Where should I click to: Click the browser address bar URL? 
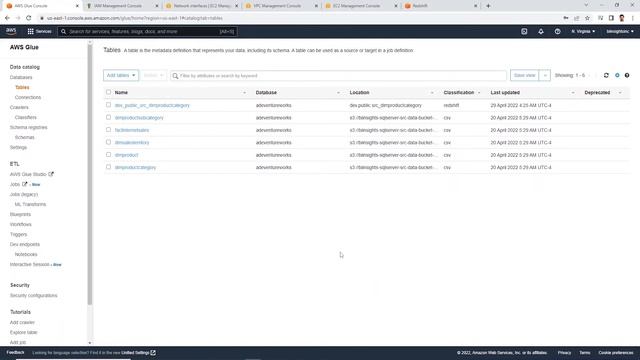[x=135, y=18]
